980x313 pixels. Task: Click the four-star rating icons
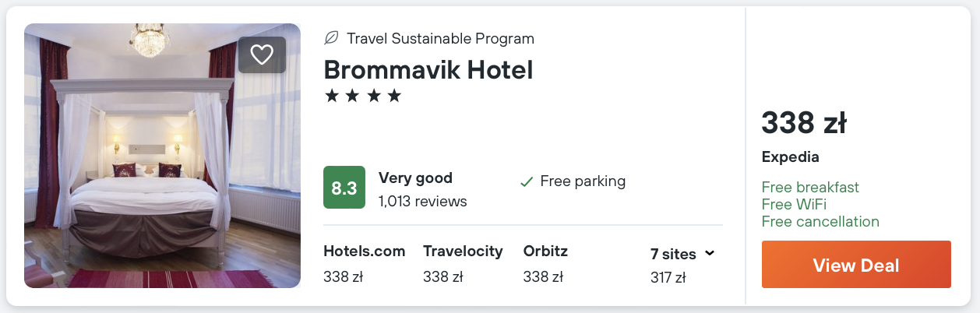pos(362,97)
